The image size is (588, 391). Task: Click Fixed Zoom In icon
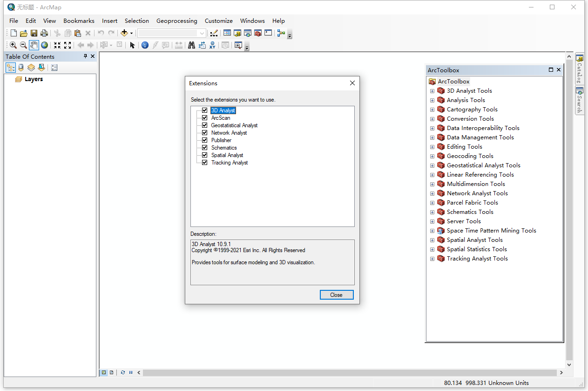pyautogui.click(x=57, y=45)
